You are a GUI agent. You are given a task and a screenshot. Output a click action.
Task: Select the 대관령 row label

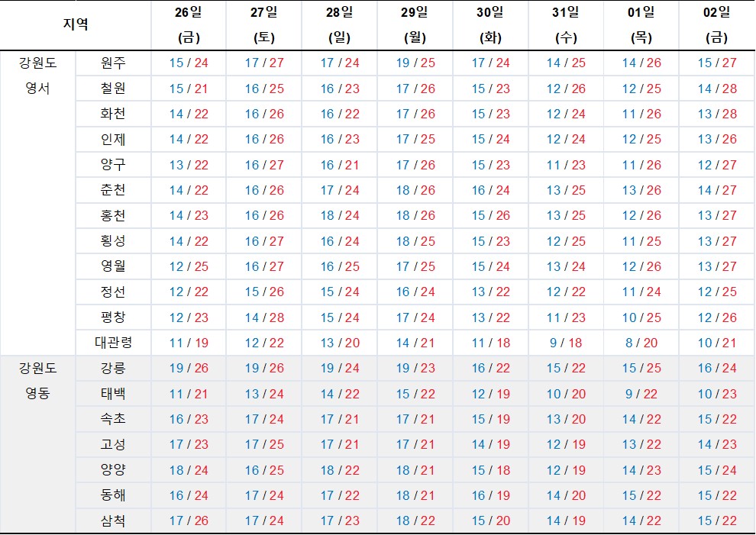(113, 343)
